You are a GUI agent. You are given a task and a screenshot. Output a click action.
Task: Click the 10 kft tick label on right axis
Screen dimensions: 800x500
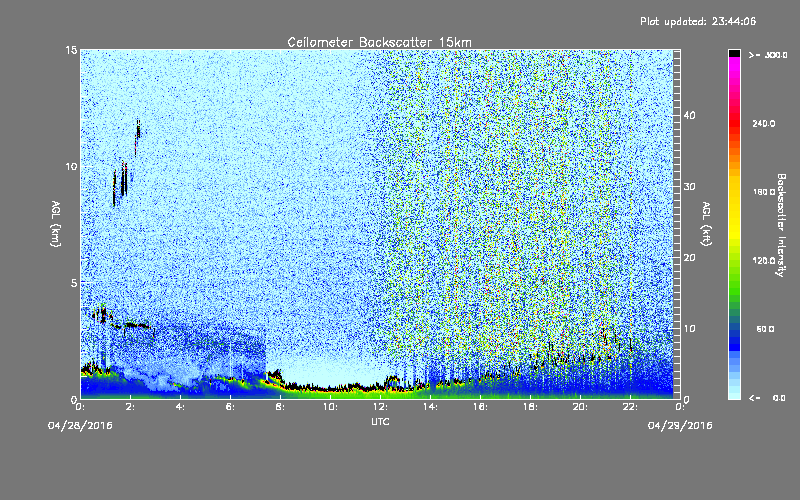click(689, 329)
